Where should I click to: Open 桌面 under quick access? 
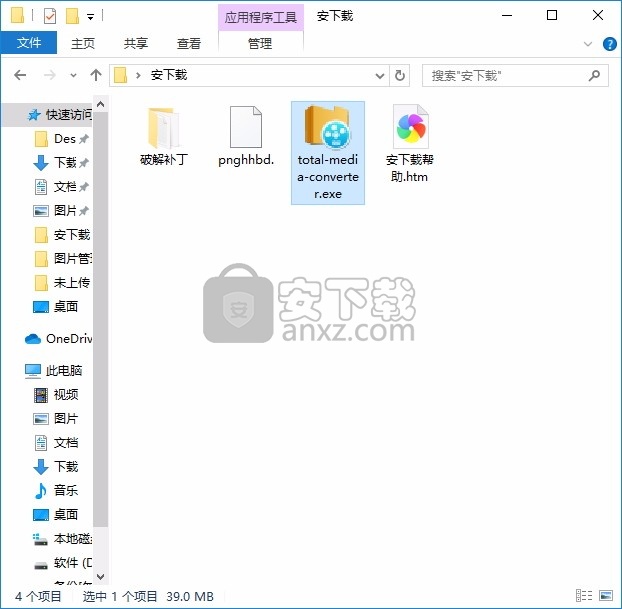coord(56,307)
